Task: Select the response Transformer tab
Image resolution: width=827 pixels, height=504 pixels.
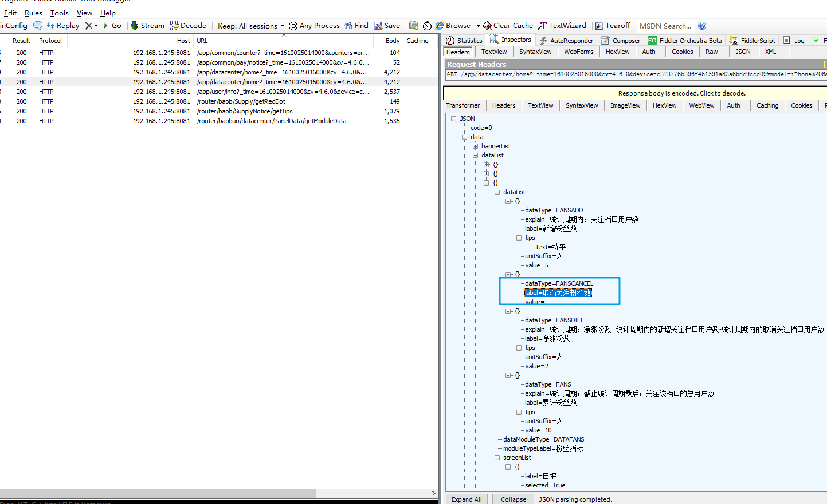Action: 463,105
